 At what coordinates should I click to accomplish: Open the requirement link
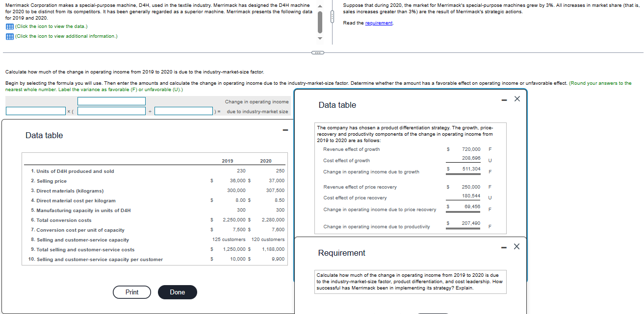pos(379,23)
